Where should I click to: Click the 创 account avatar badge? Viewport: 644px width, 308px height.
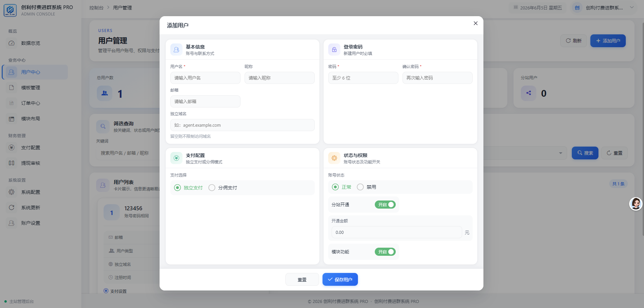(x=577, y=8)
